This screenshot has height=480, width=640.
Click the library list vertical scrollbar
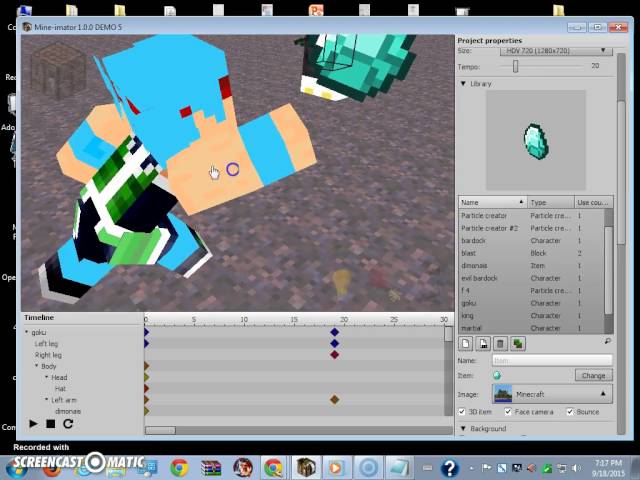[x=608, y=271]
